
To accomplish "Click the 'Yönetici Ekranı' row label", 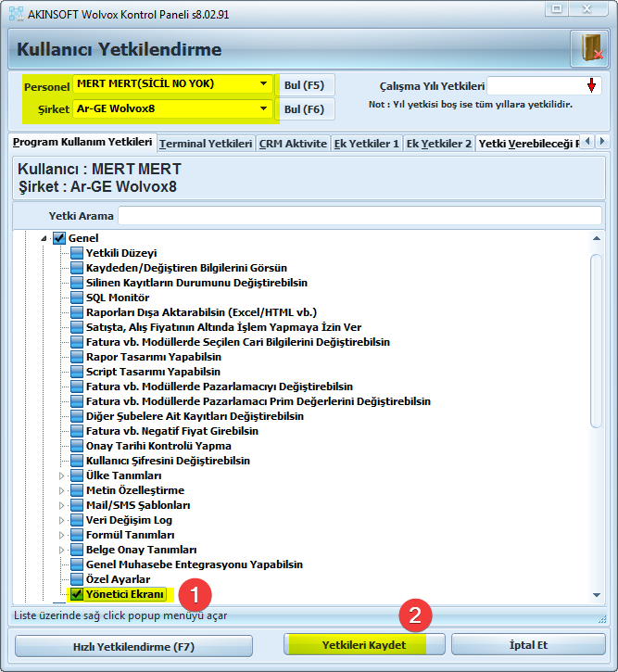I will (125, 594).
